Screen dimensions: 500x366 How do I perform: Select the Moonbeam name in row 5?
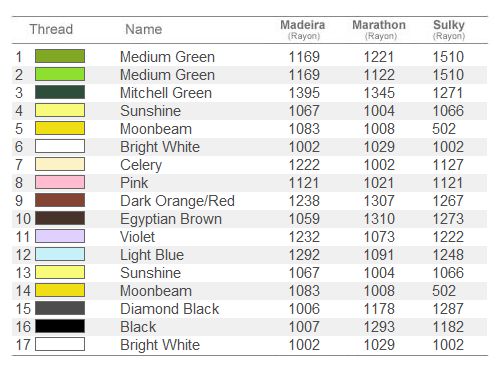click(x=156, y=129)
